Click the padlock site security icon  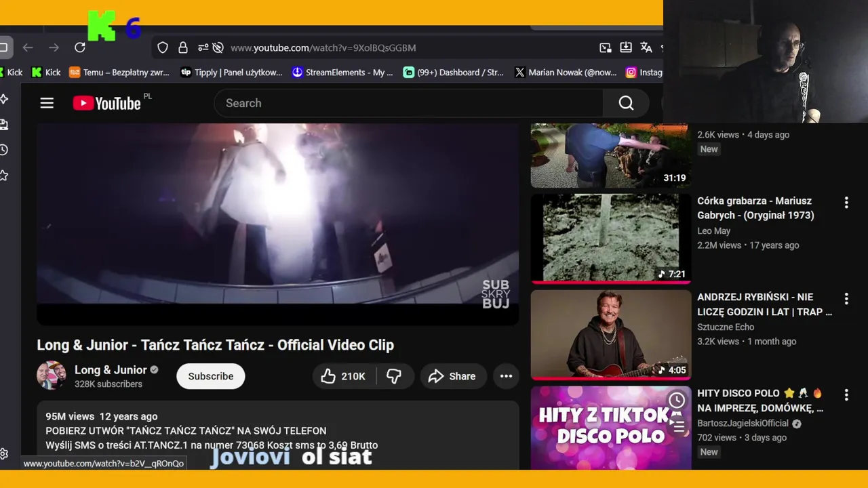point(182,47)
